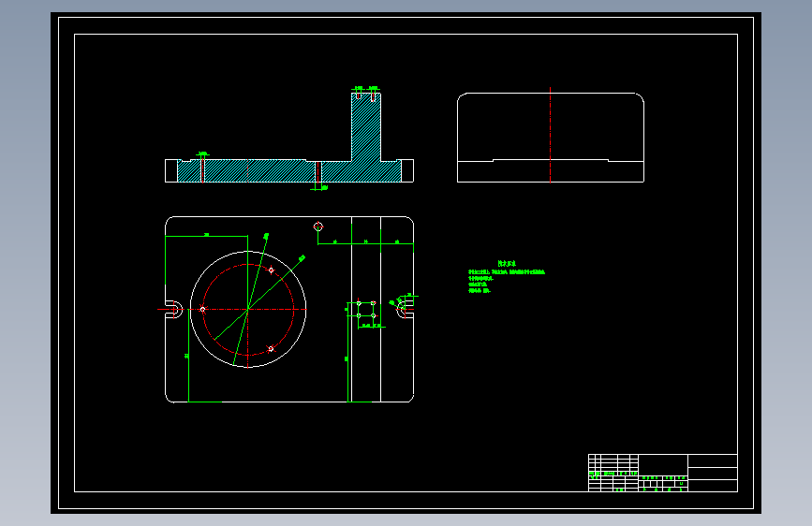
Task: Click the four-hole square pattern in the plan view
Action: pos(365,309)
